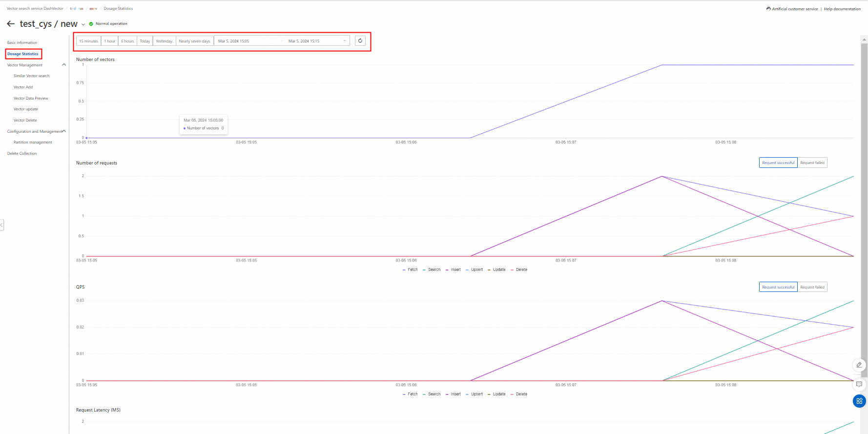Image resolution: width=868 pixels, height=434 pixels.
Task: Open Similar Vector search
Action: tap(32, 76)
